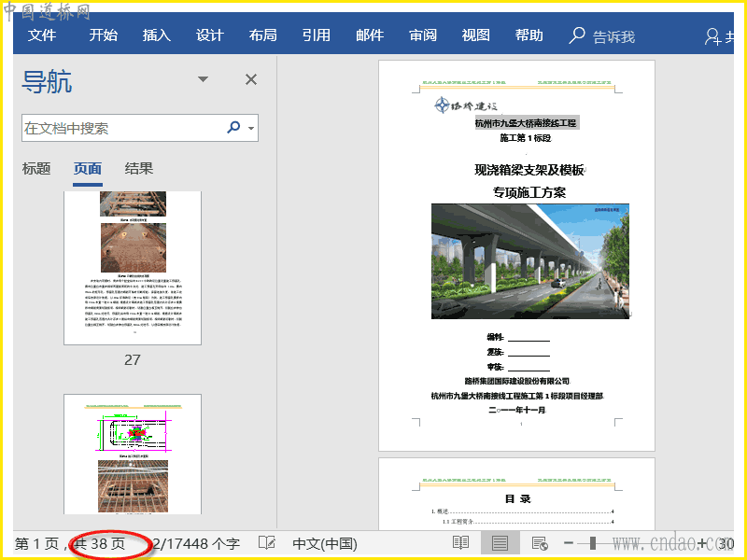Expand the navigation pane options arrow

[203, 79]
